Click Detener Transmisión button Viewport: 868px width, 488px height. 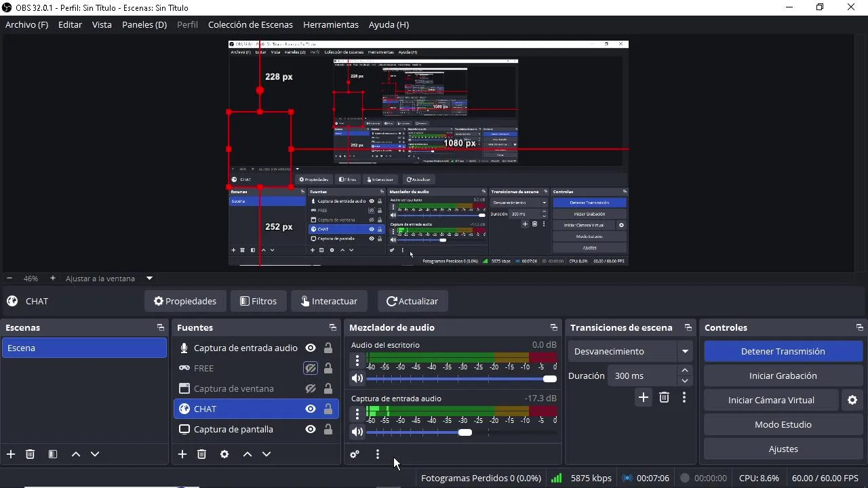pyautogui.click(x=783, y=351)
